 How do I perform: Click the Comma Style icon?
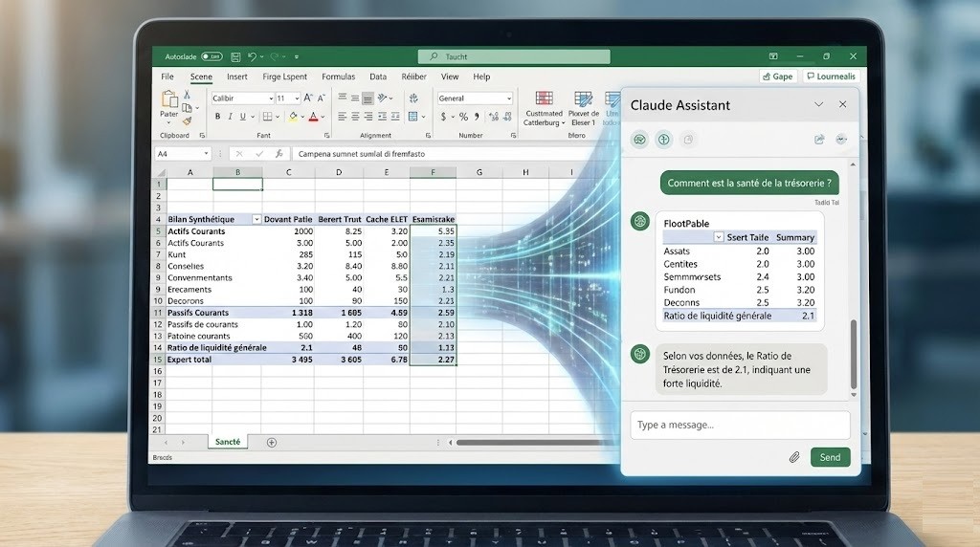[477, 116]
